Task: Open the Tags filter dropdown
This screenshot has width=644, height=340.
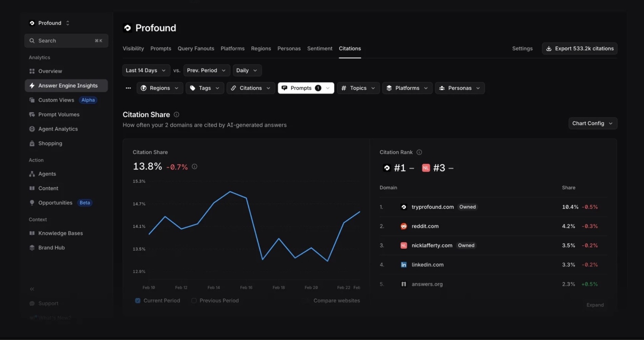Action: click(205, 88)
